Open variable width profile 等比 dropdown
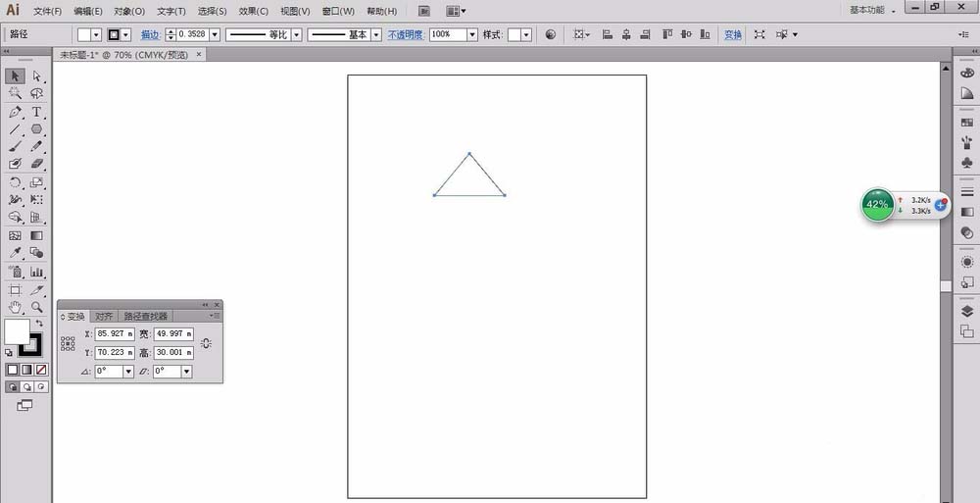Image resolution: width=980 pixels, height=503 pixels. tap(297, 35)
